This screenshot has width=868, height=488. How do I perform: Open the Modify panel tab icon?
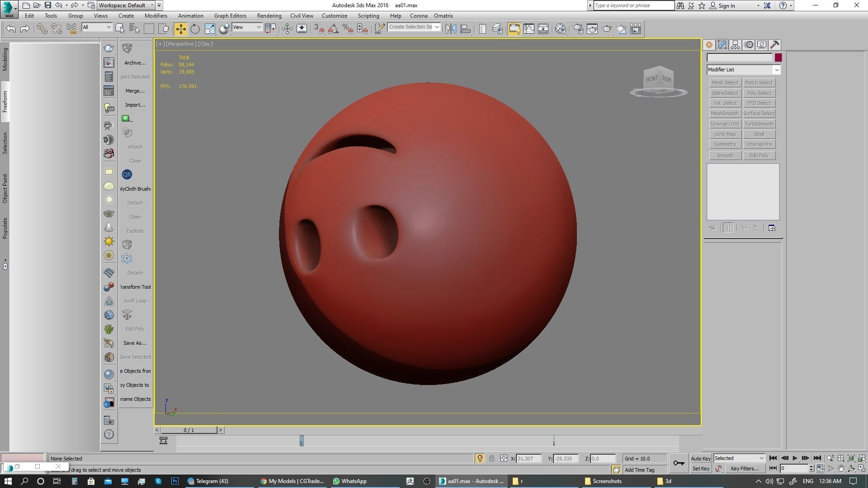point(722,45)
